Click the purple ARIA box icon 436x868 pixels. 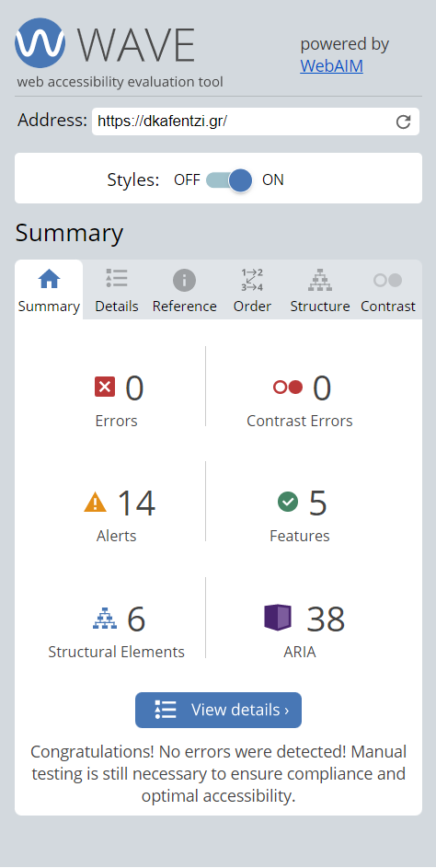(x=278, y=618)
